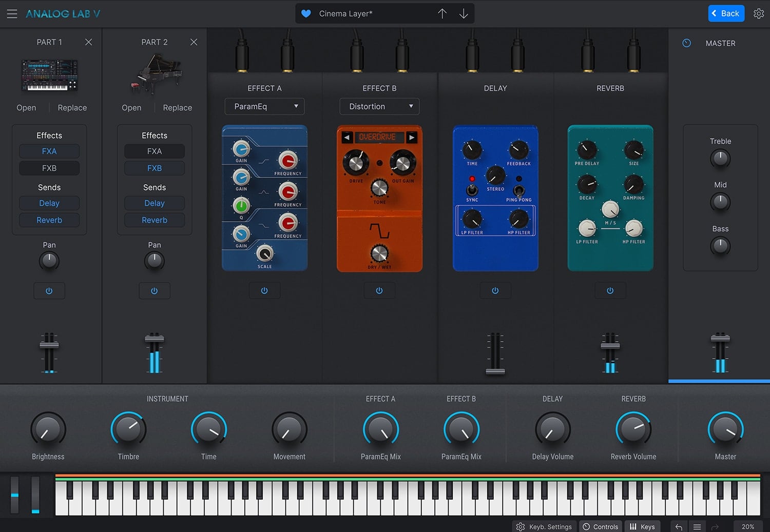Select next distortion type on Overdrive pedal
The image size is (770, 532).
pos(412,137)
